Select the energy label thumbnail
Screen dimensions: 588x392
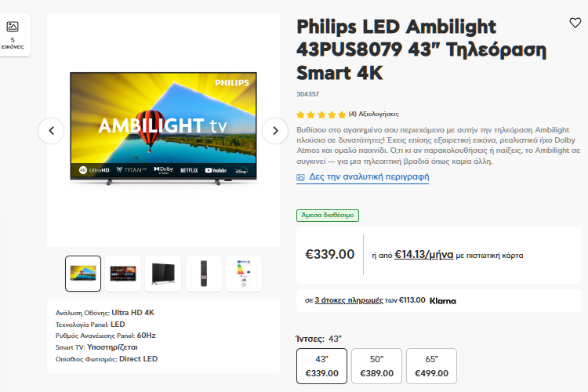click(x=244, y=274)
